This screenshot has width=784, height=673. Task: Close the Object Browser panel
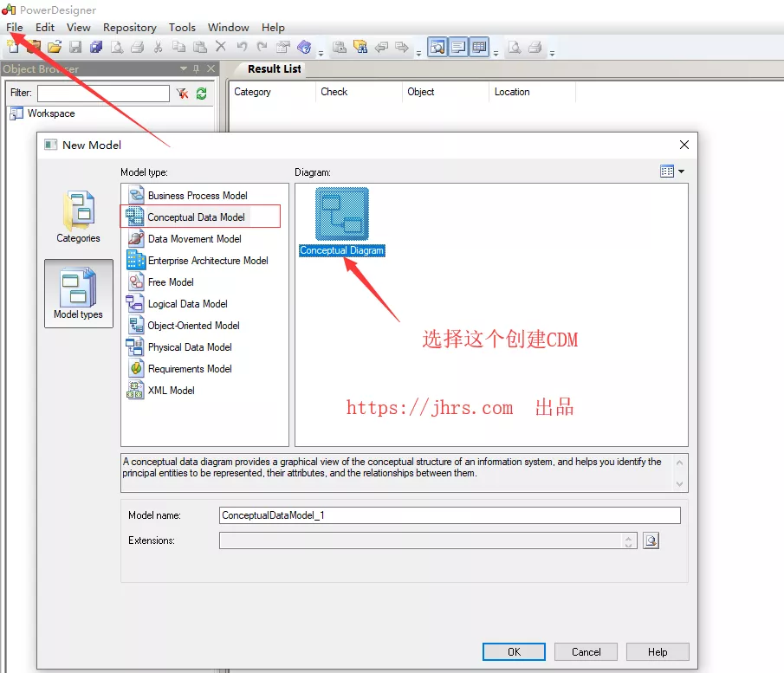[211, 68]
